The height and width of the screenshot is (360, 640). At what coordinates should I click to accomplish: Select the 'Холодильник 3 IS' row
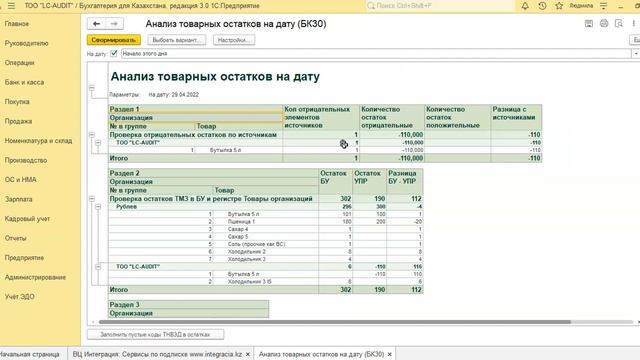tap(266, 282)
